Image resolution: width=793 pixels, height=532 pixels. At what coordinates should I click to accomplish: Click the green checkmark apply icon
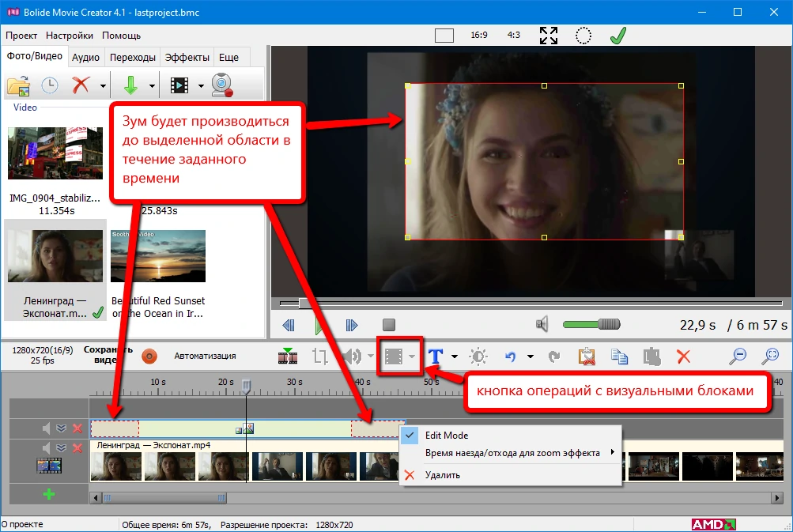click(x=618, y=36)
